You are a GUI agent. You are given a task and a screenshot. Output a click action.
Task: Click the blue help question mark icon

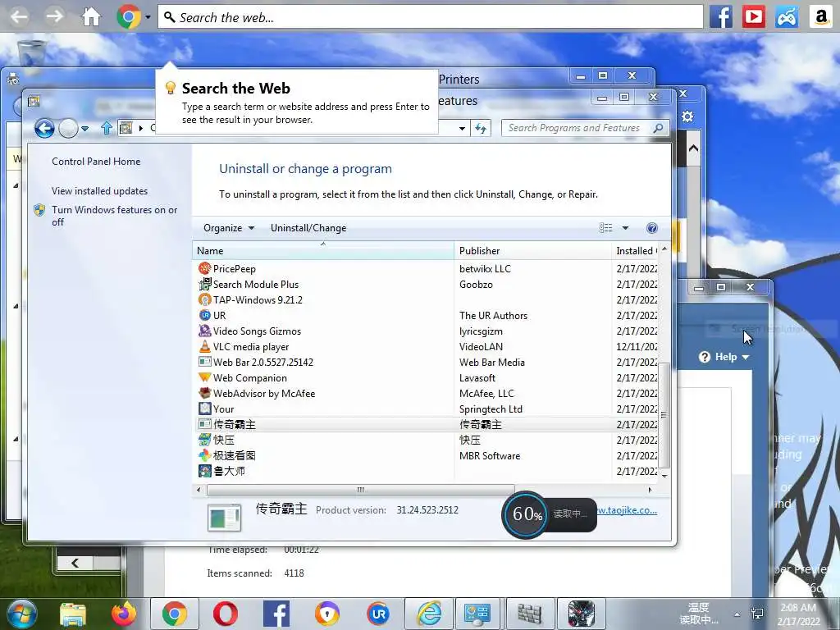pos(652,228)
